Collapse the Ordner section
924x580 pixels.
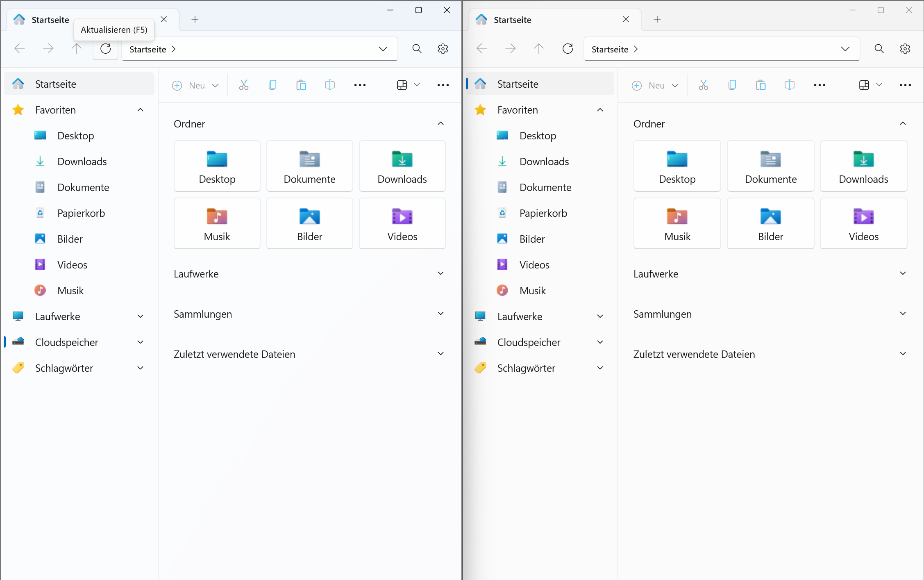tap(440, 123)
